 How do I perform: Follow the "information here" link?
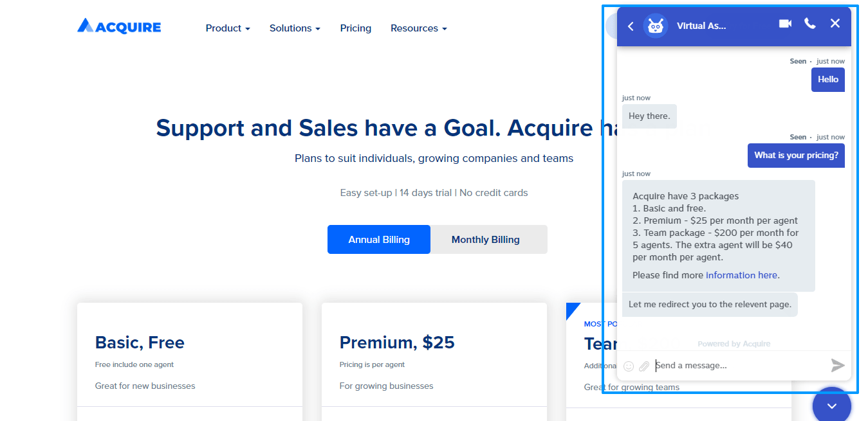pyautogui.click(x=741, y=275)
